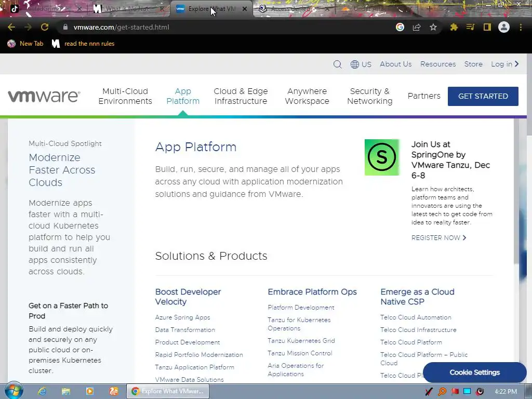Open the Extensions puzzle icon
The height and width of the screenshot is (399, 532).
454,27
